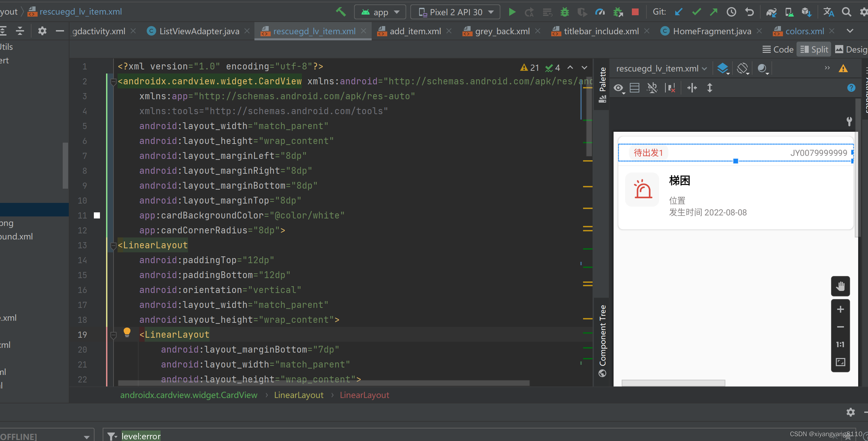Open the night mode preview dropdown

pos(763,69)
